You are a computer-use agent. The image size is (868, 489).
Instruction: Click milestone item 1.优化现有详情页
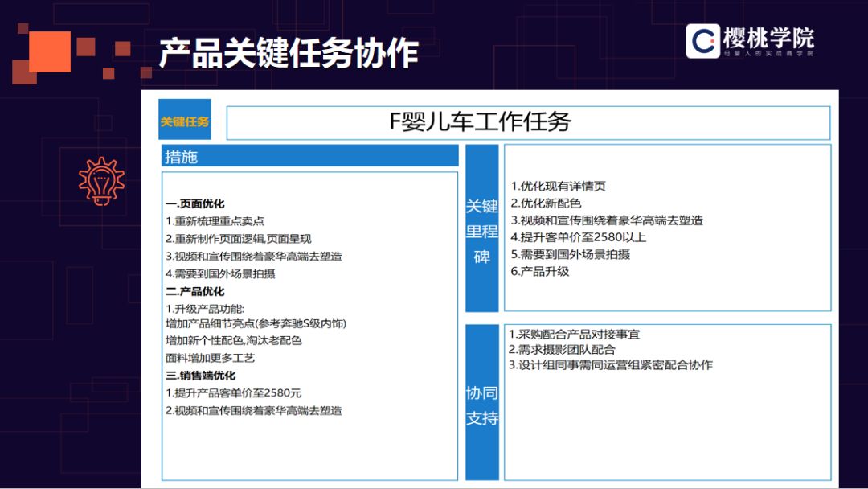(559, 187)
